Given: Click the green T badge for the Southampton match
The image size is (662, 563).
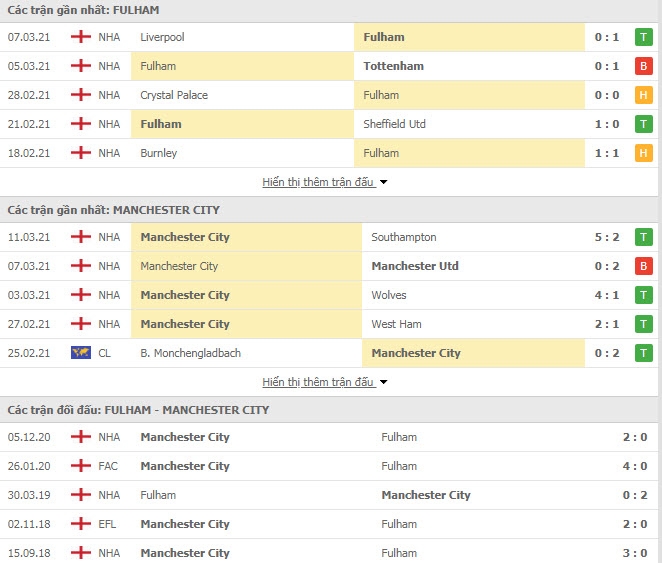Looking at the screenshot, I should tap(644, 237).
